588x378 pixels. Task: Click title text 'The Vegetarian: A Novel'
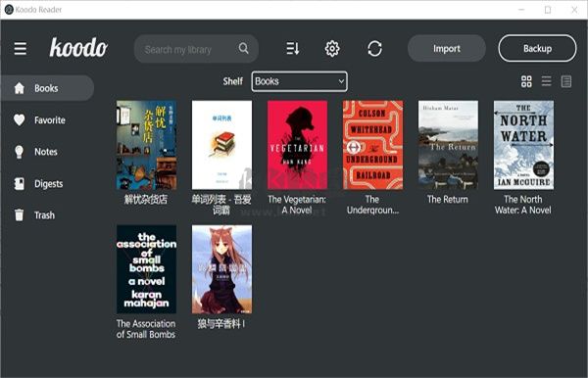[297, 205]
